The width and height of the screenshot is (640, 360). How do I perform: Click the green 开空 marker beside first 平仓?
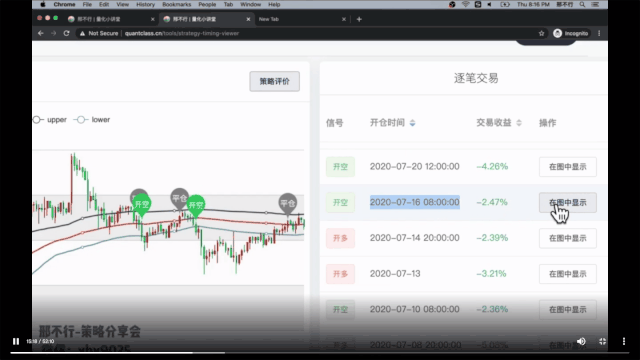(x=142, y=205)
